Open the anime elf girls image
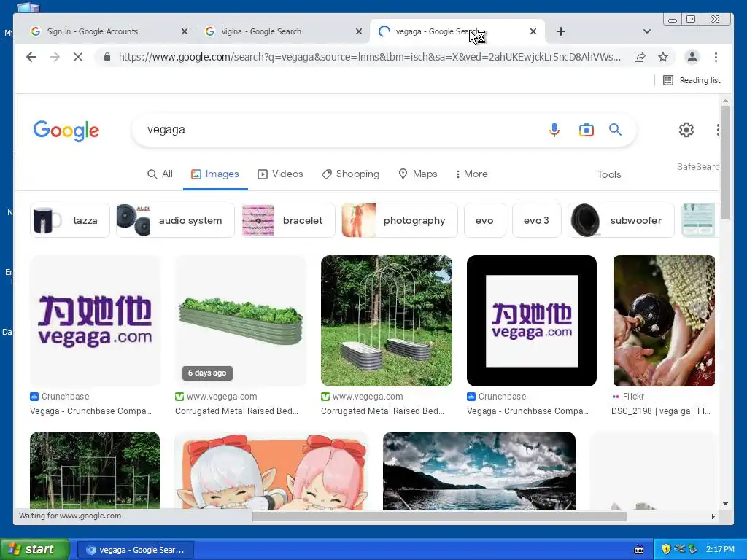The height and width of the screenshot is (560, 747). click(271, 471)
